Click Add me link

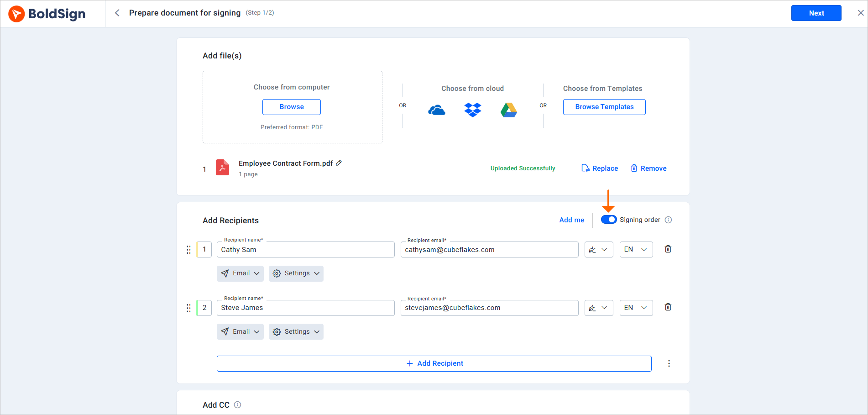[x=572, y=220]
